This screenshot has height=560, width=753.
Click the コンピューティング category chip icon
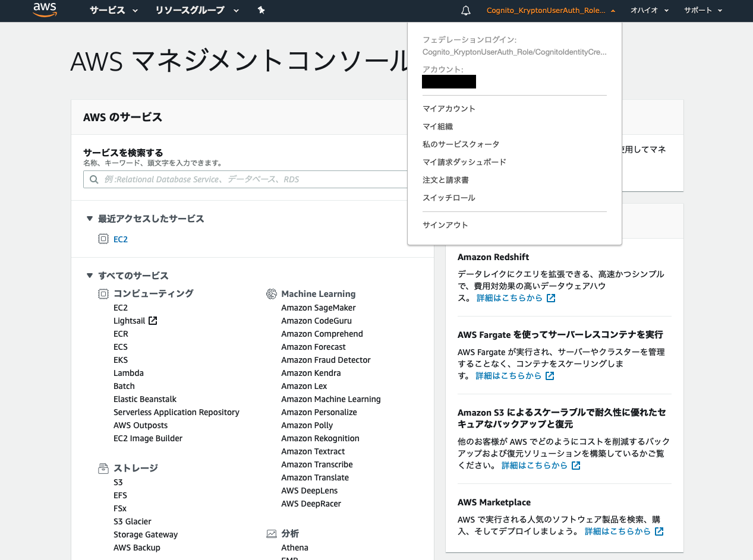click(x=103, y=293)
